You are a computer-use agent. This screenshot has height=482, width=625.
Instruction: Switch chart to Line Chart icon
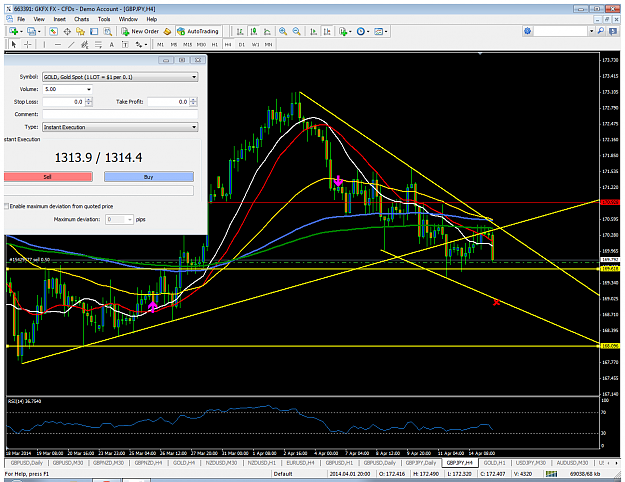coord(267,31)
